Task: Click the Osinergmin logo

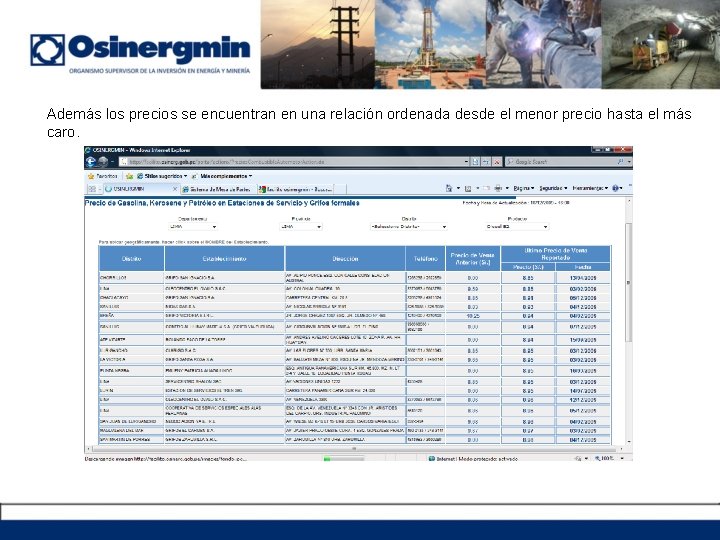Action: click(x=140, y=53)
